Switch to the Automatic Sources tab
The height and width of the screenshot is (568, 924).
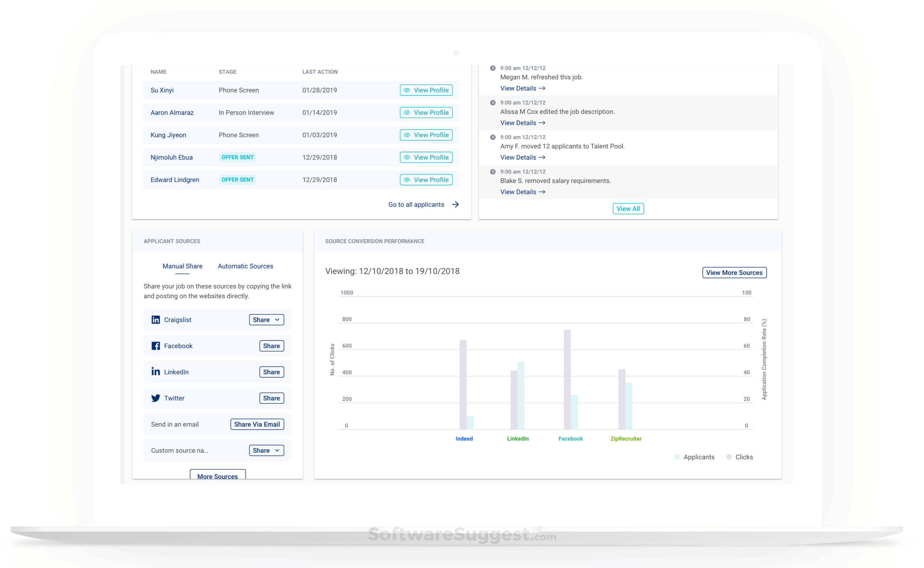[x=245, y=266]
